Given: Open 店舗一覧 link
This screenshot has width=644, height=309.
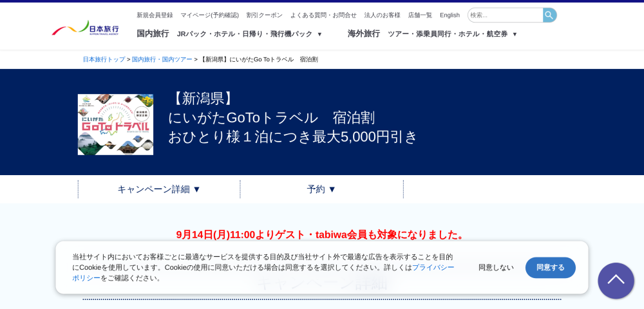Looking at the screenshot, I should (420, 15).
